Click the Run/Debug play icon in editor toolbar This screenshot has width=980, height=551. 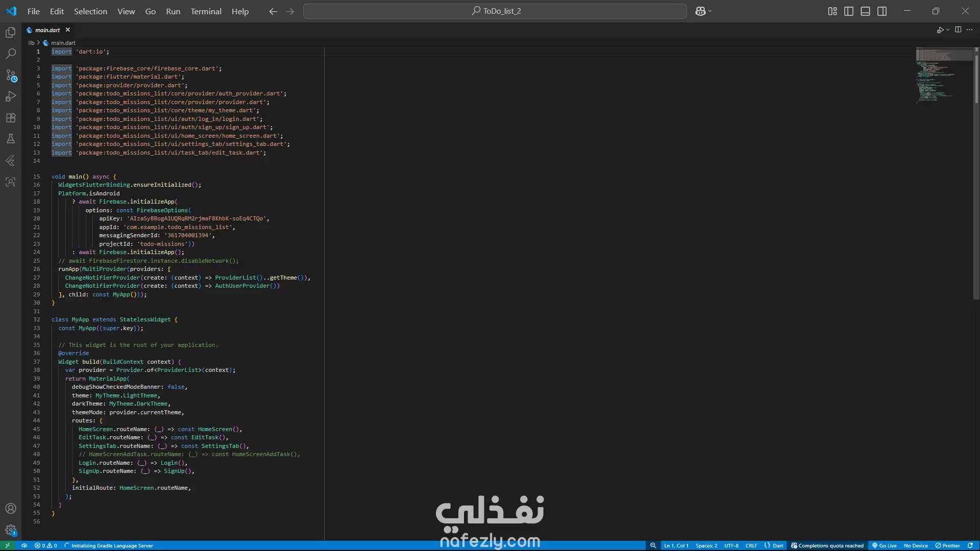click(x=940, y=30)
